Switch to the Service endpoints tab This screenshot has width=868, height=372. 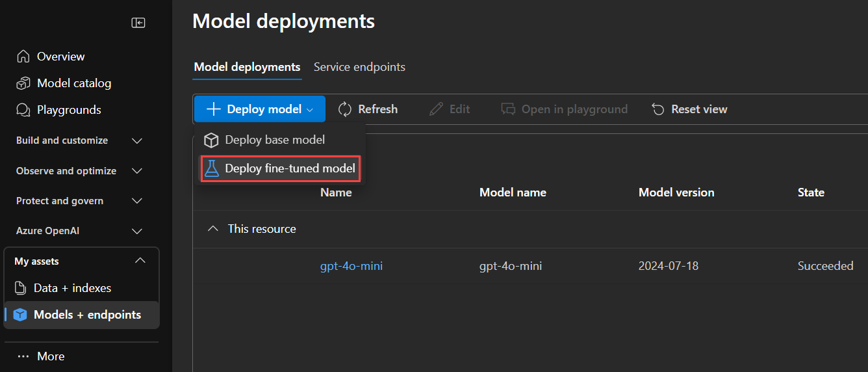tap(359, 67)
